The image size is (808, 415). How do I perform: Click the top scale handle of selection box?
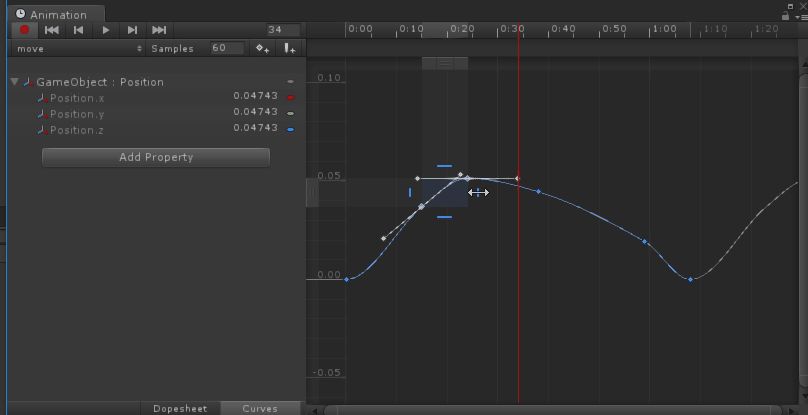pos(444,166)
